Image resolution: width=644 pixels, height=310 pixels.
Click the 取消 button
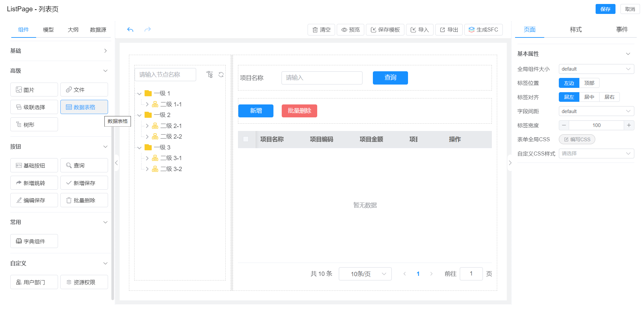tap(630, 9)
